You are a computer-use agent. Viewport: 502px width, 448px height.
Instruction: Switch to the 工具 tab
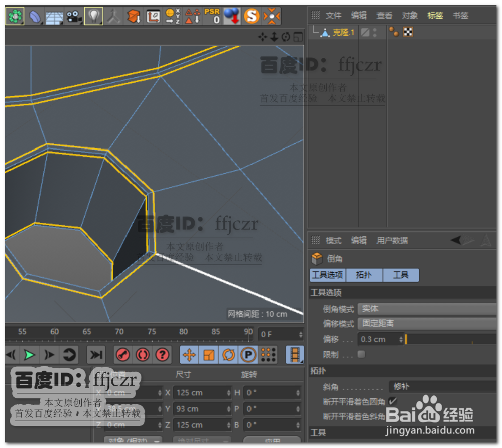(401, 275)
